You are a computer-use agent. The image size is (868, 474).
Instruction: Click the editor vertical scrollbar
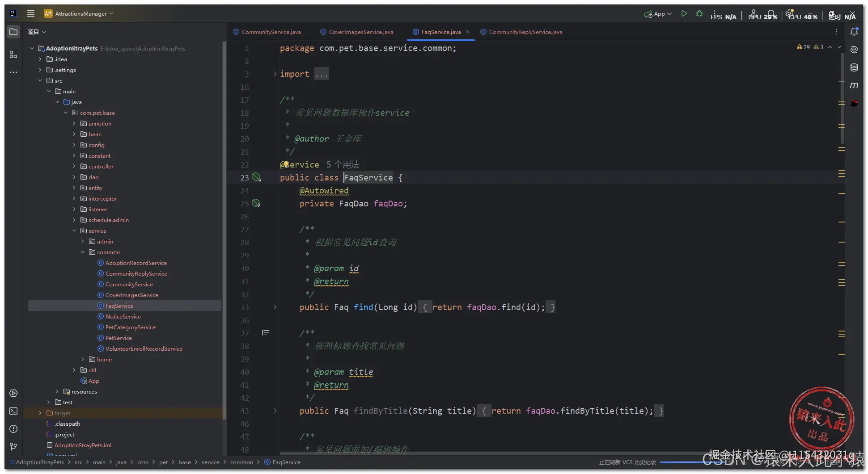coord(843,98)
